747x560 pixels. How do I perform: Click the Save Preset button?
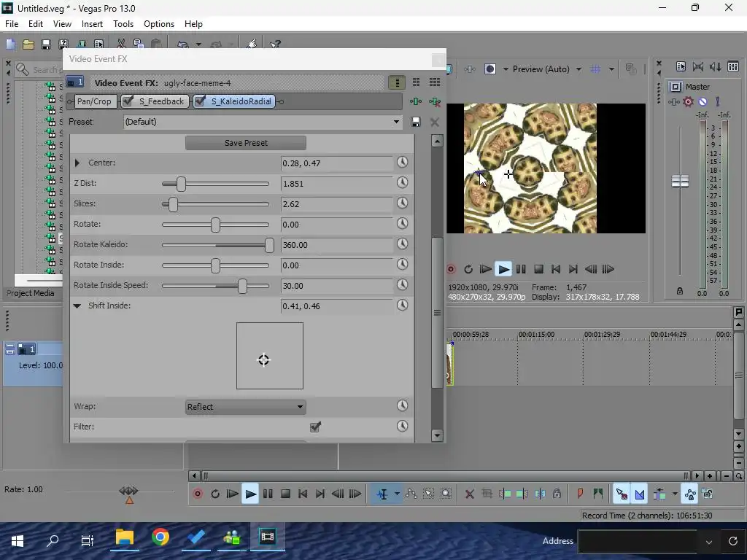[246, 143]
